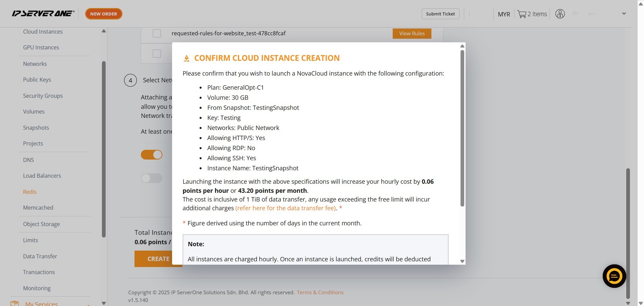Go to Load Balancers in sidebar

click(42, 176)
